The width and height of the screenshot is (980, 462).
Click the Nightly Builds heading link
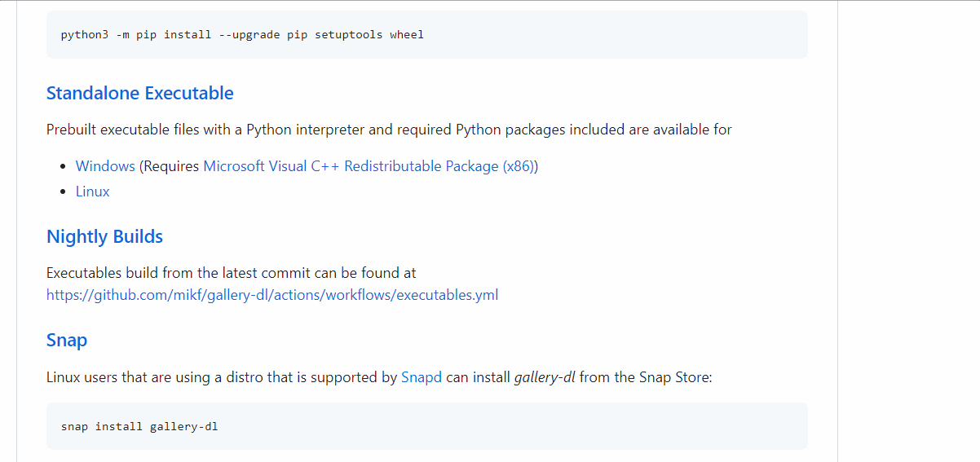pyautogui.click(x=104, y=237)
